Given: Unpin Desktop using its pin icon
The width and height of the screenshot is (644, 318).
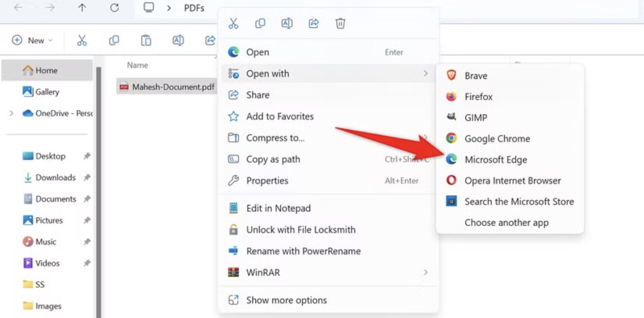Looking at the screenshot, I should click(x=87, y=156).
